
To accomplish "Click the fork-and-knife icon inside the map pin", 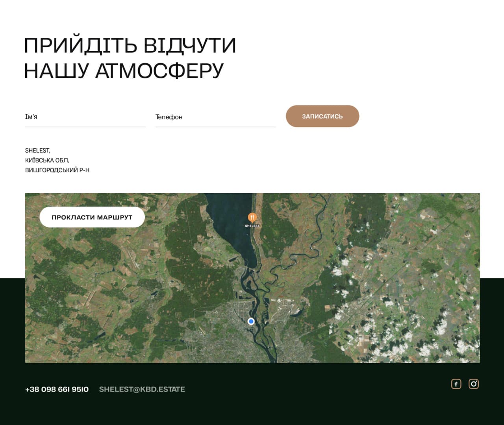I will tap(252, 217).
